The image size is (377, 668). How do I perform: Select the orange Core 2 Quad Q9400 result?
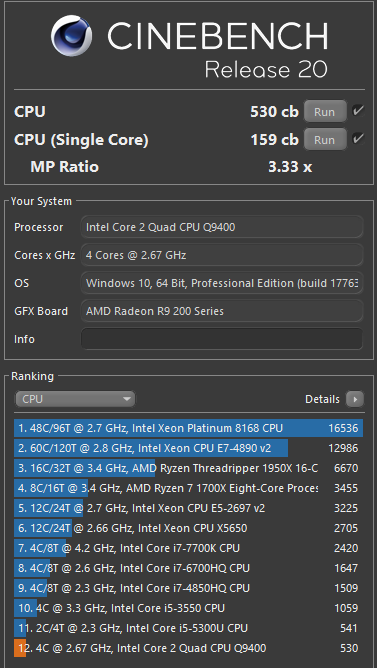(x=188, y=648)
